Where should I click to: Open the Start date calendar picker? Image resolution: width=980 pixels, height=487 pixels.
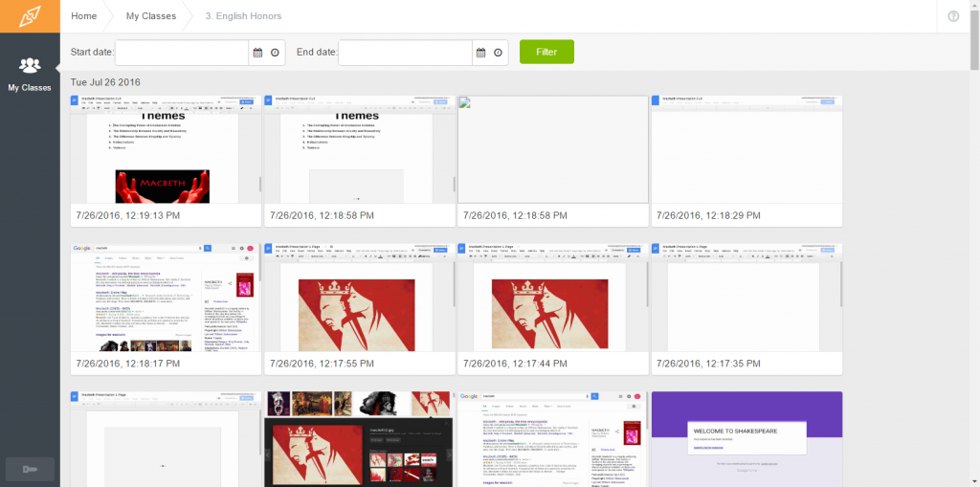click(257, 53)
